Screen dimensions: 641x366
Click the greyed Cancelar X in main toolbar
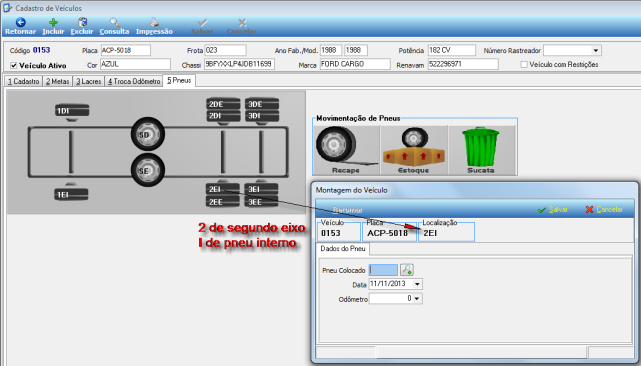pos(242,22)
